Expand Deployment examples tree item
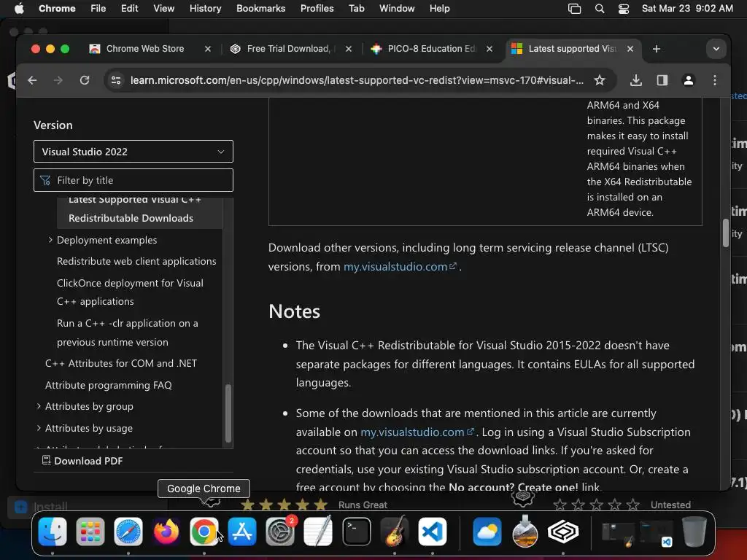Viewport: 747px width, 560px height. coord(50,240)
